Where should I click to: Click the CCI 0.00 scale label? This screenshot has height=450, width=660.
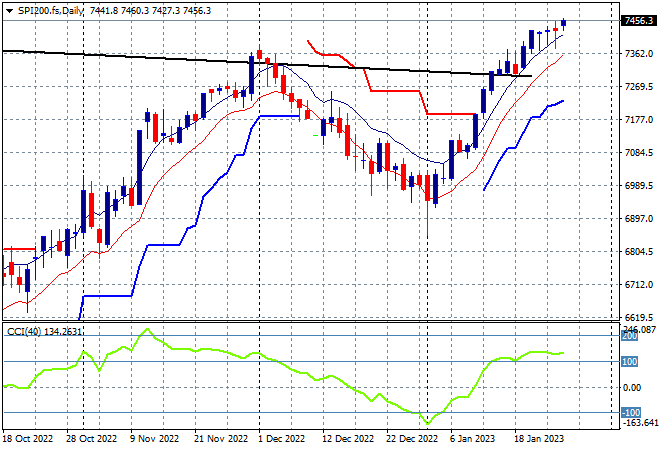click(x=633, y=388)
